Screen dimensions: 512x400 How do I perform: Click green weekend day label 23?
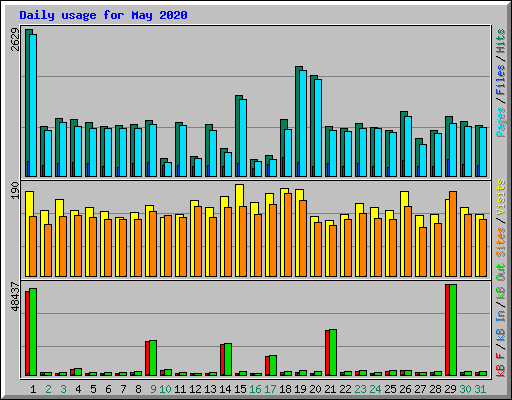(360, 389)
